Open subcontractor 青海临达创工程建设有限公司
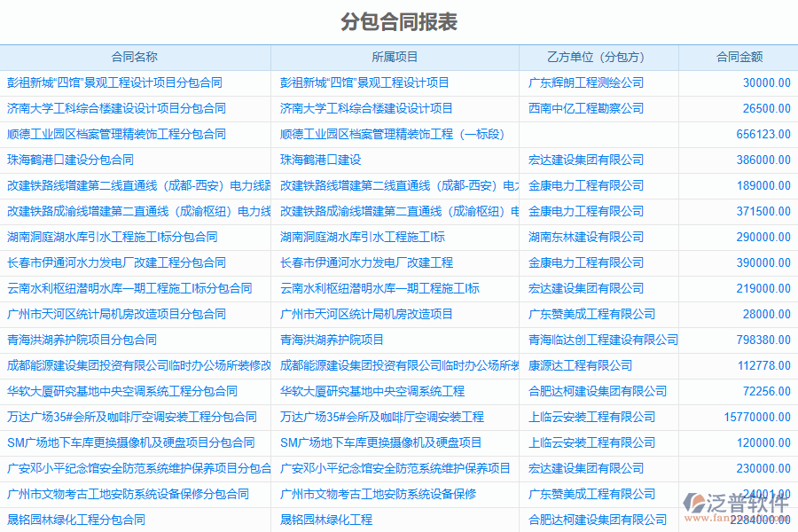 pos(603,340)
